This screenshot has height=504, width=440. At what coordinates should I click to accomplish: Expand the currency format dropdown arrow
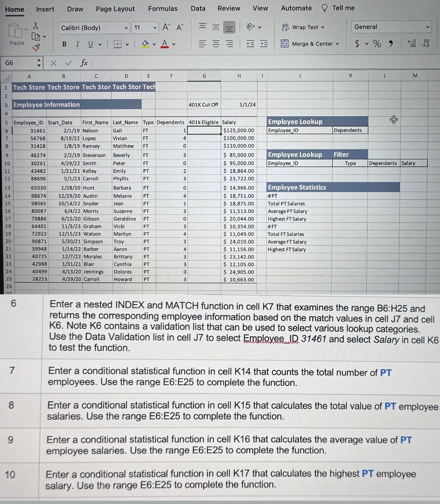[x=367, y=44]
